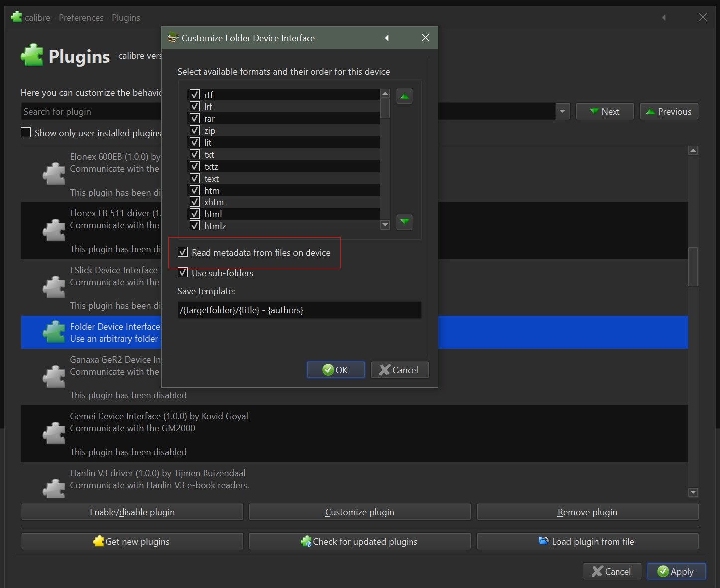Open Get new plugins
The image size is (720, 588).
pyautogui.click(x=132, y=541)
